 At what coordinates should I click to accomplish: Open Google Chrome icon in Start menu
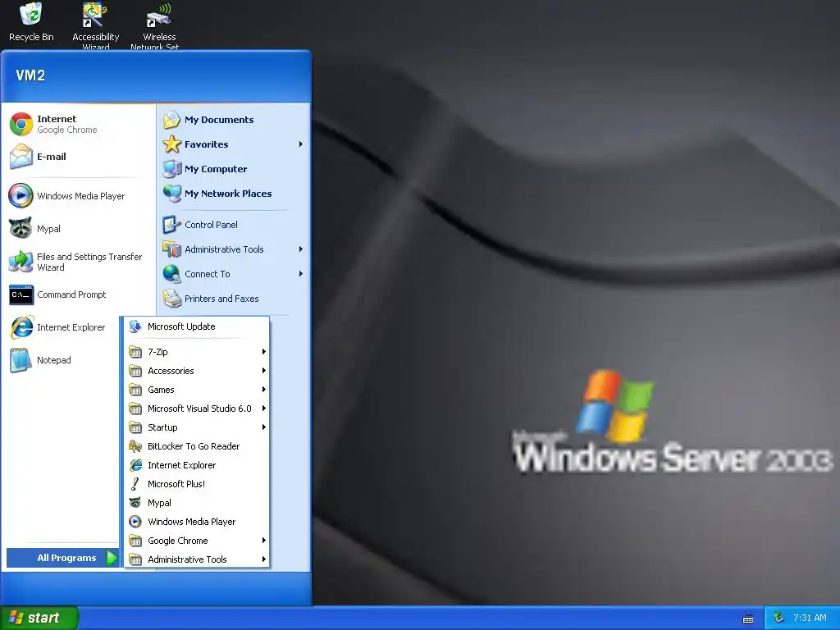point(21,125)
